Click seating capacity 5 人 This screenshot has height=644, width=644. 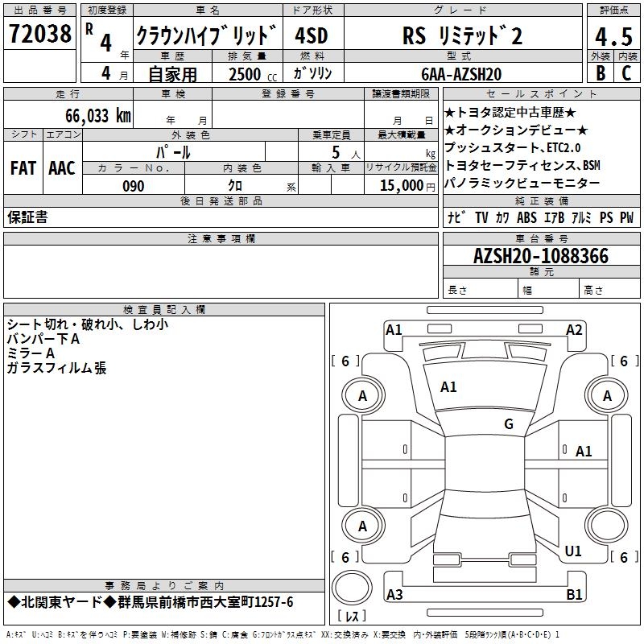point(346,152)
